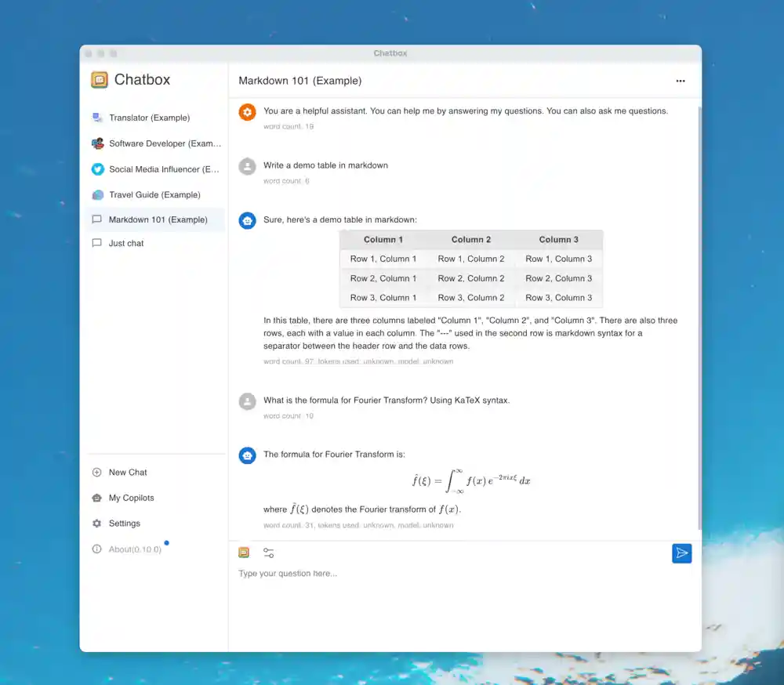
Task: Click the Settings gear icon
Action: click(x=97, y=523)
